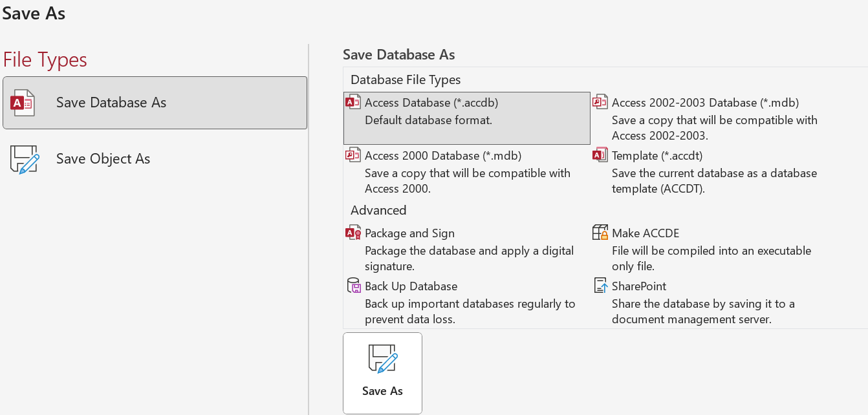
Task: Select the Save Database As file type
Action: point(111,103)
